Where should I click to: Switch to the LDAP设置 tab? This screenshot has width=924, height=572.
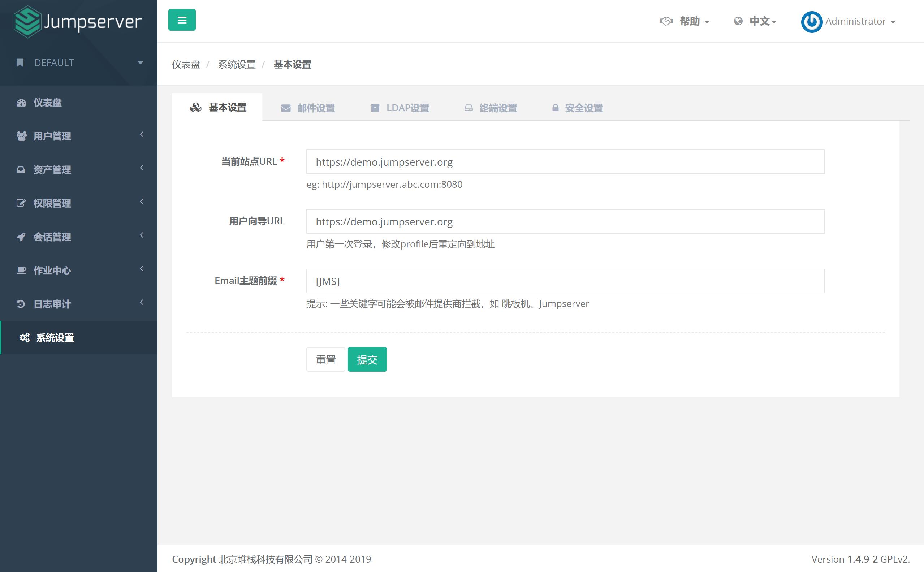pyautogui.click(x=400, y=108)
